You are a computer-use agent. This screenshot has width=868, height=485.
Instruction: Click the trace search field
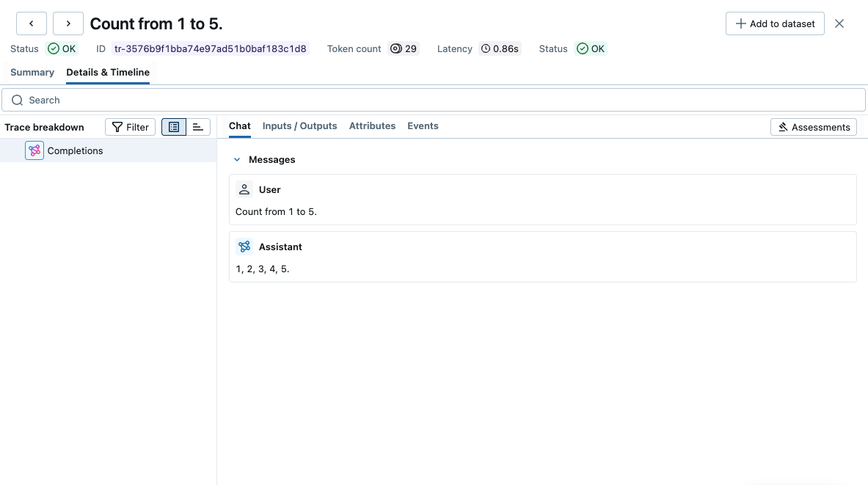[x=440, y=100]
